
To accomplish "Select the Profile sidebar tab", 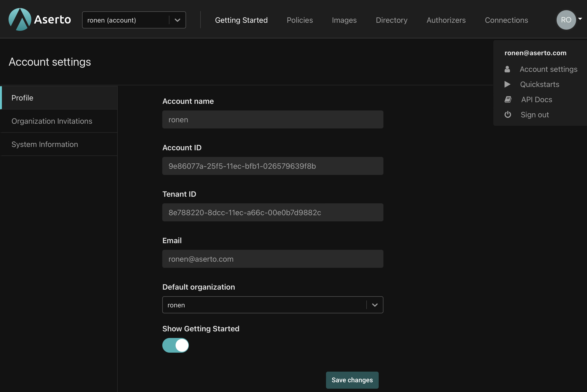I will 22,98.
